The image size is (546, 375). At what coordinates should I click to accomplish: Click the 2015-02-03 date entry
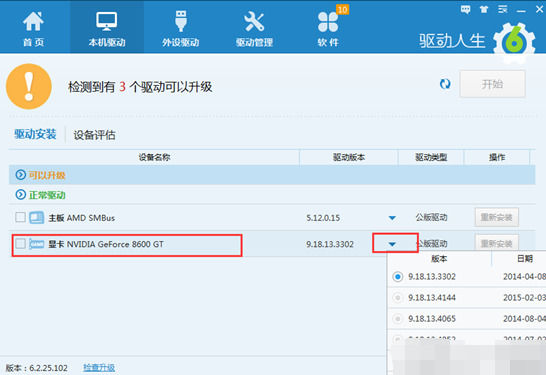[524, 298]
